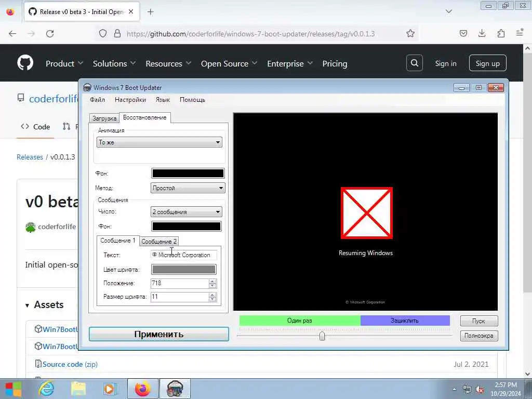Screen dimensions: 532x399
Task: Collapse the Assets section
Action: point(45,304)
